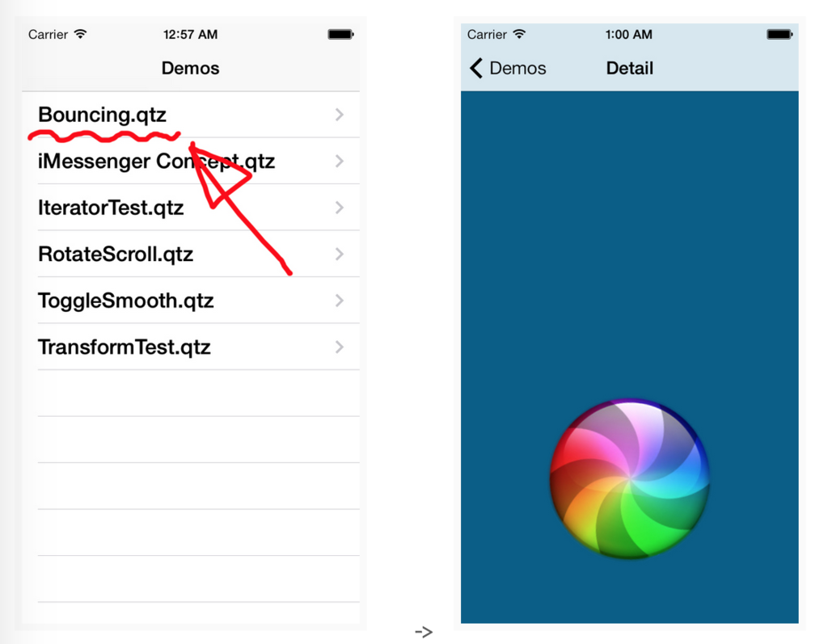
Task: Select IteratorTest.qtz from the list
Action: point(191,208)
